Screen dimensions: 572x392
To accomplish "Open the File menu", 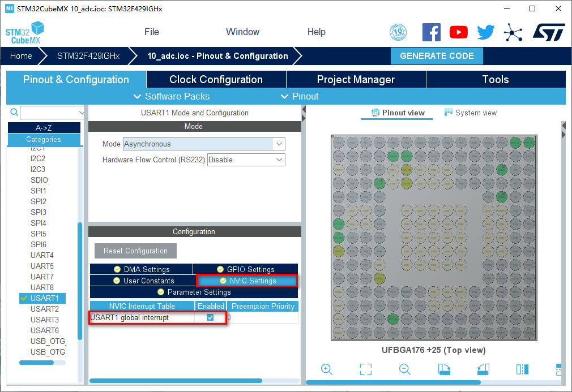I will point(152,32).
